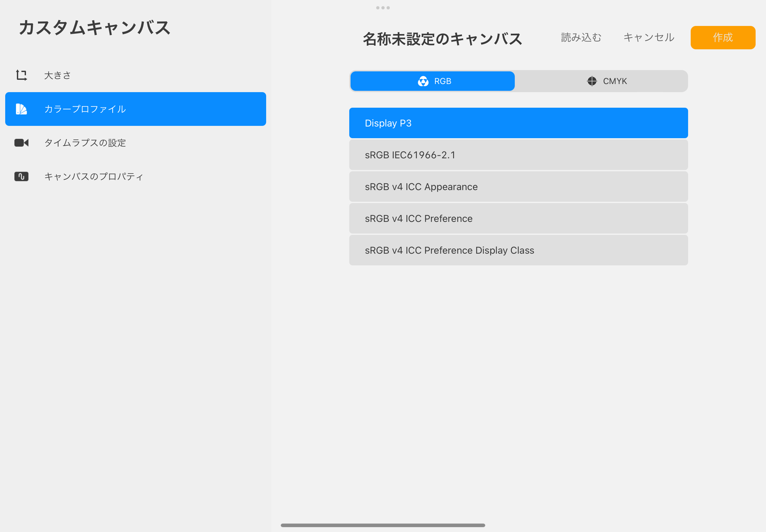Click the canvas properties waveform icon
This screenshot has width=766, height=532.
pos(21,176)
